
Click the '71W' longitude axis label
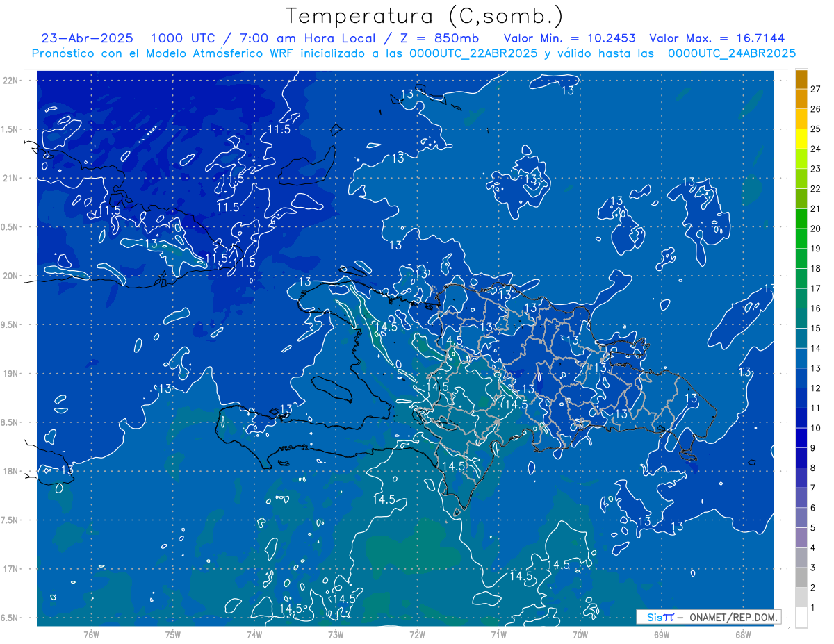click(x=498, y=634)
